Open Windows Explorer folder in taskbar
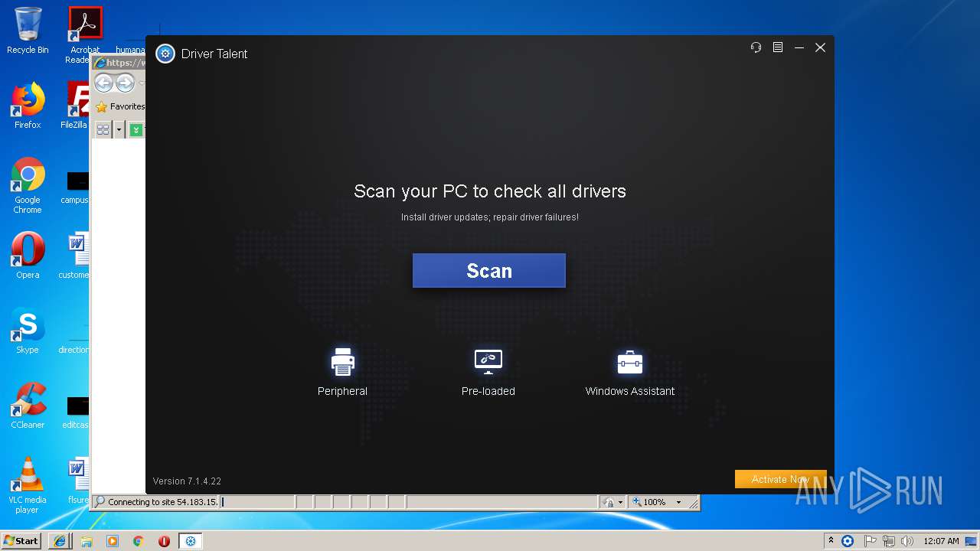The height and width of the screenshot is (551, 980). pos(87,541)
